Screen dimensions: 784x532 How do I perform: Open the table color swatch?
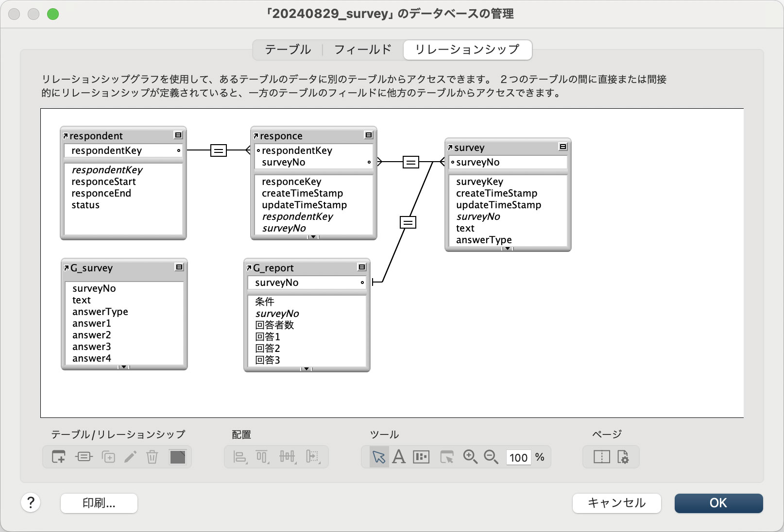coord(177,457)
